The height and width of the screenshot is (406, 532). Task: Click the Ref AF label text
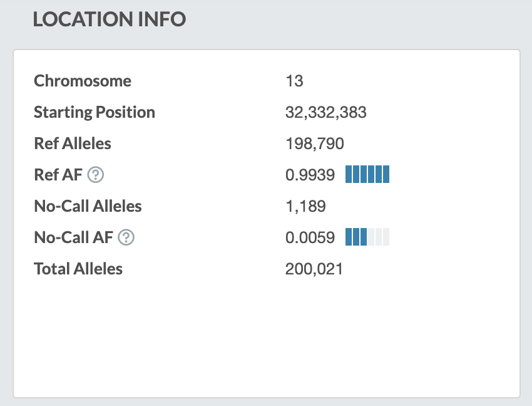[58, 175]
